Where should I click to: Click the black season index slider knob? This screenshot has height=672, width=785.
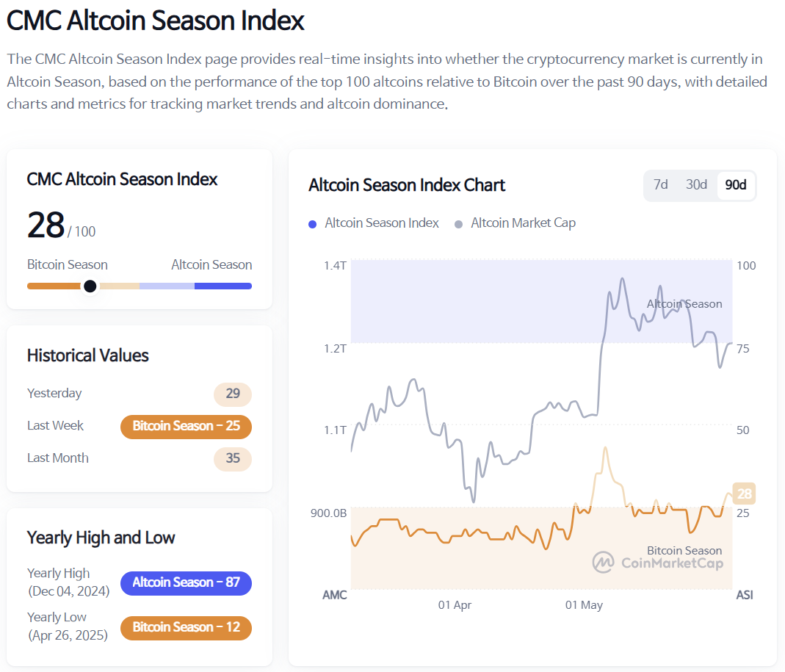[90, 286]
